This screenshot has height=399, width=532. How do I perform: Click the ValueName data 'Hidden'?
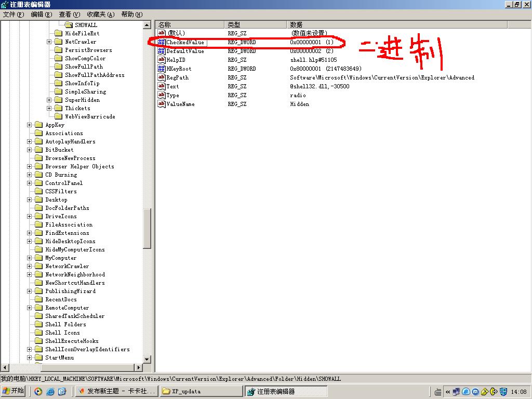tap(300, 104)
